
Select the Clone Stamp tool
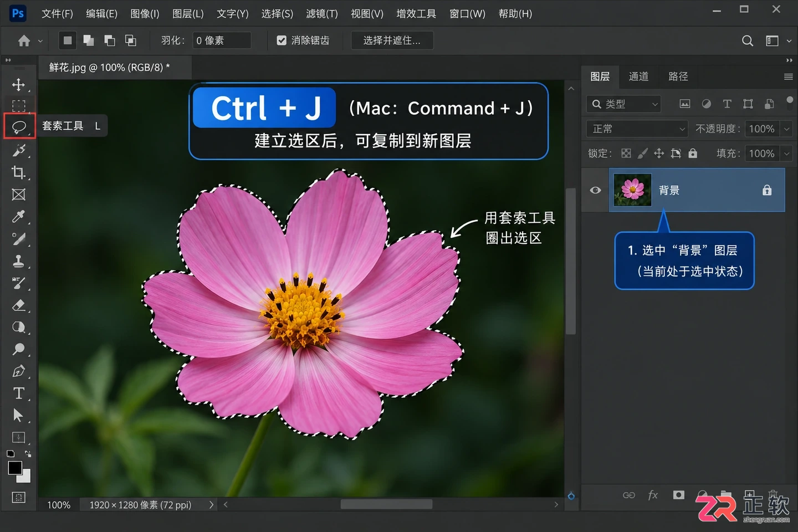point(18,261)
